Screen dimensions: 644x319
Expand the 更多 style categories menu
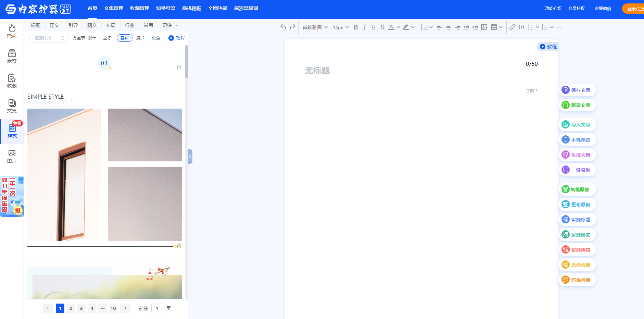tap(171, 25)
